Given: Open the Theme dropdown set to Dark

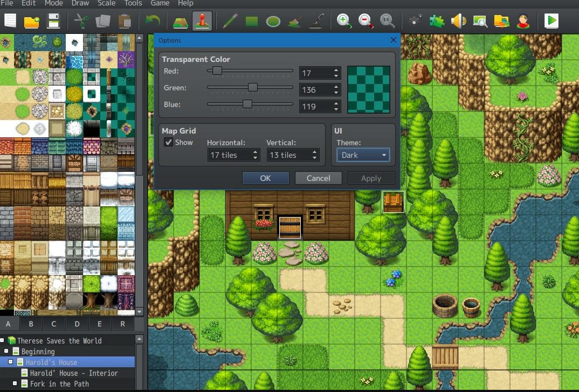Looking at the screenshot, I should coord(363,155).
